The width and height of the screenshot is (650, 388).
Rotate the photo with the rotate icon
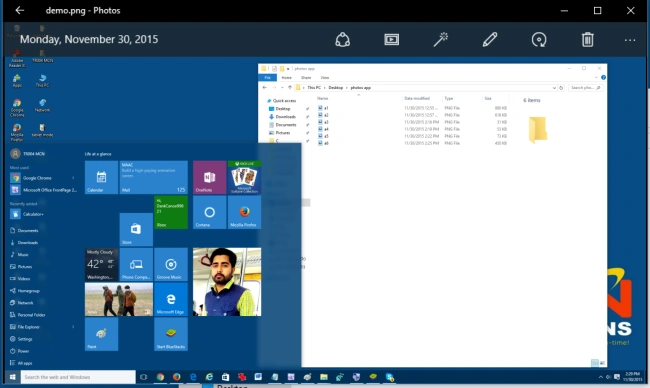539,40
